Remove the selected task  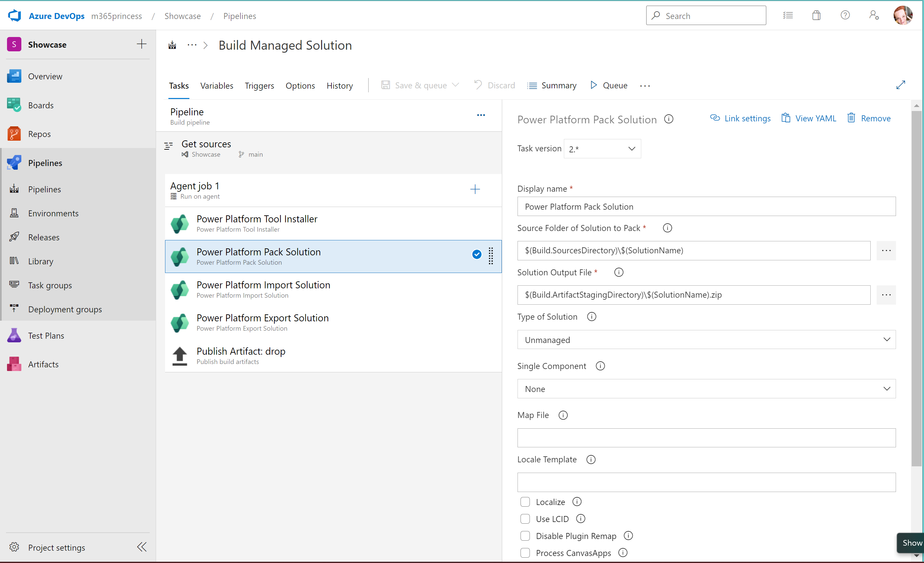(869, 118)
